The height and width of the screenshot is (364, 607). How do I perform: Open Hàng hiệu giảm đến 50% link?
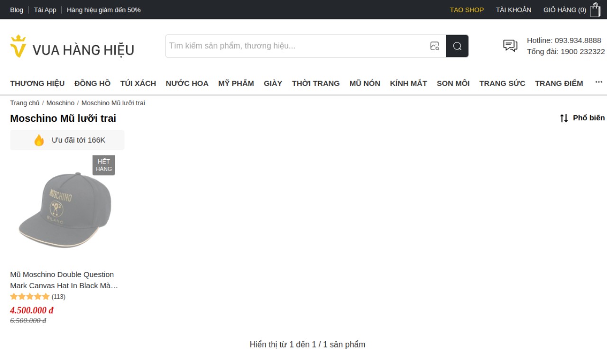point(104,10)
